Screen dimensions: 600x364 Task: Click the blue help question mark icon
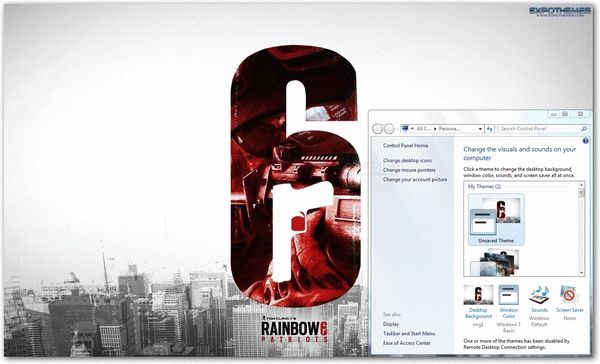[x=585, y=141]
